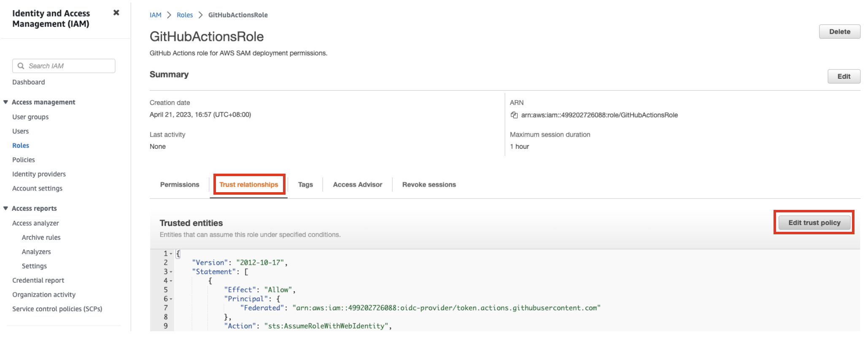Go to IAM breadcrumb link
The image size is (868, 338).
pos(156,15)
